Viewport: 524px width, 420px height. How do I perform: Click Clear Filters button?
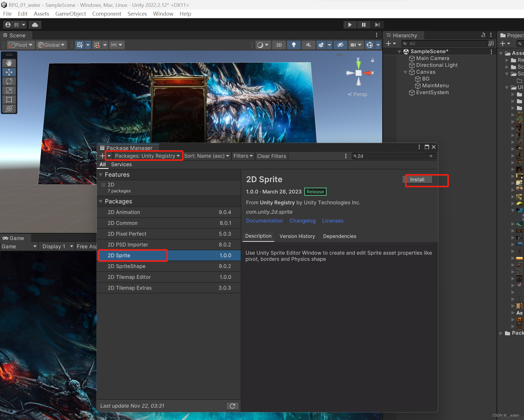pyautogui.click(x=272, y=156)
